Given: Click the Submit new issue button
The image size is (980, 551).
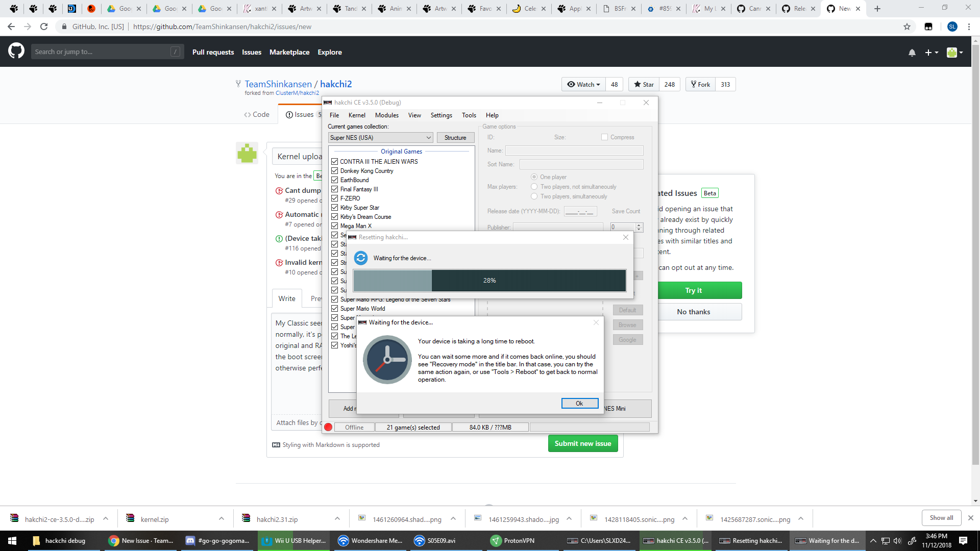Looking at the screenshot, I should click(x=582, y=443).
